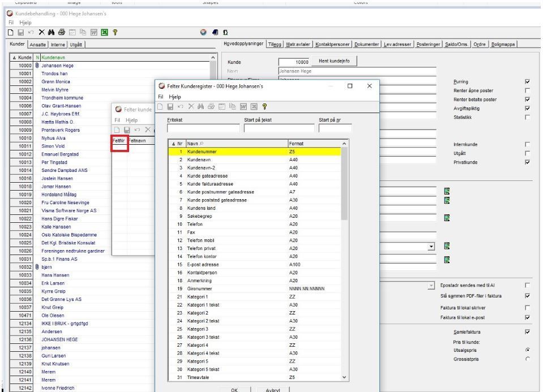This screenshot has width=543, height=392.
Task: Sort list by Nr column header
Action: click(x=177, y=143)
